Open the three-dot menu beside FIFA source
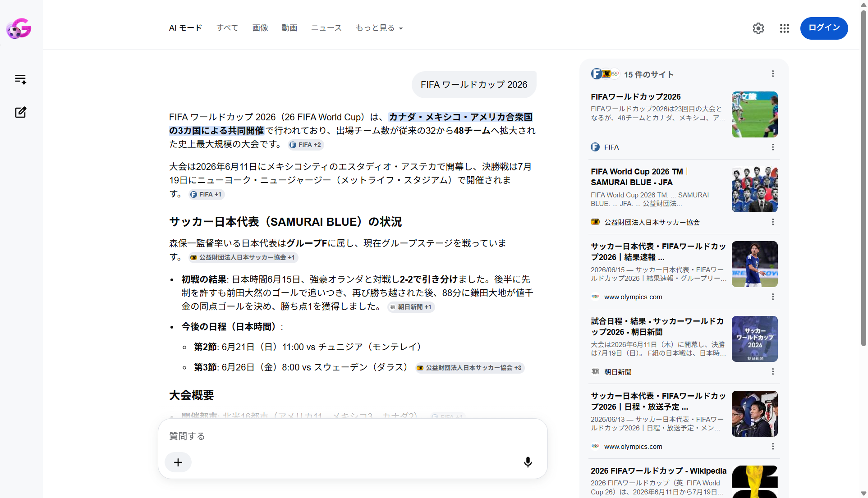868x498 pixels. 773,147
